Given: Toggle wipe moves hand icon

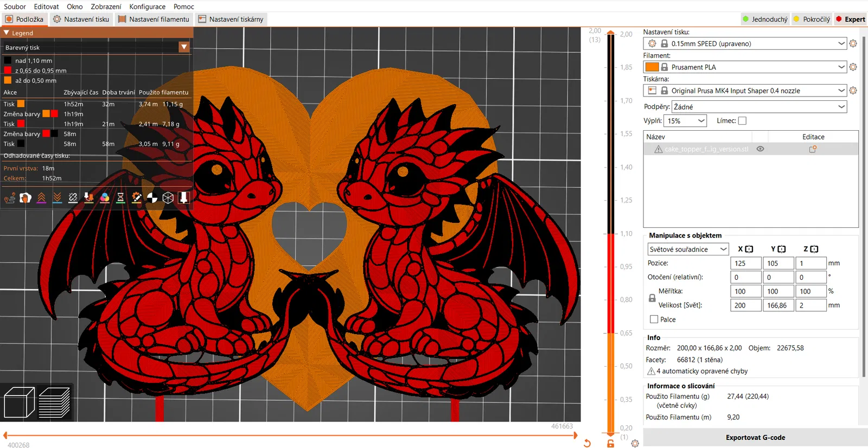Looking at the screenshot, I should click(x=25, y=198).
